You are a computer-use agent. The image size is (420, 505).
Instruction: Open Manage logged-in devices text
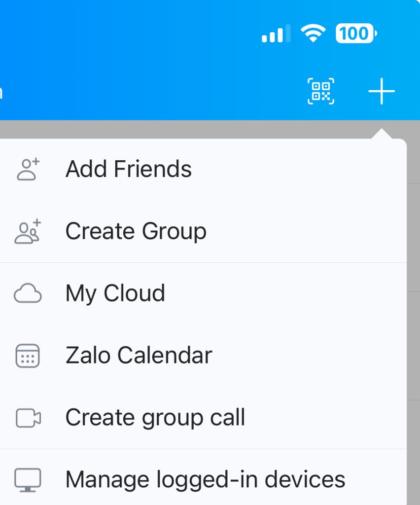[205, 480]
